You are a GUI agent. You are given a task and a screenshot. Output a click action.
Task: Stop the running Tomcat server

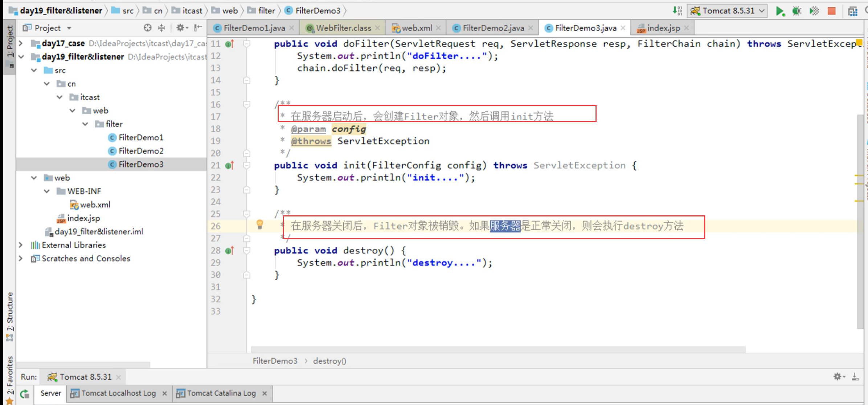click(x=832, y=11)
